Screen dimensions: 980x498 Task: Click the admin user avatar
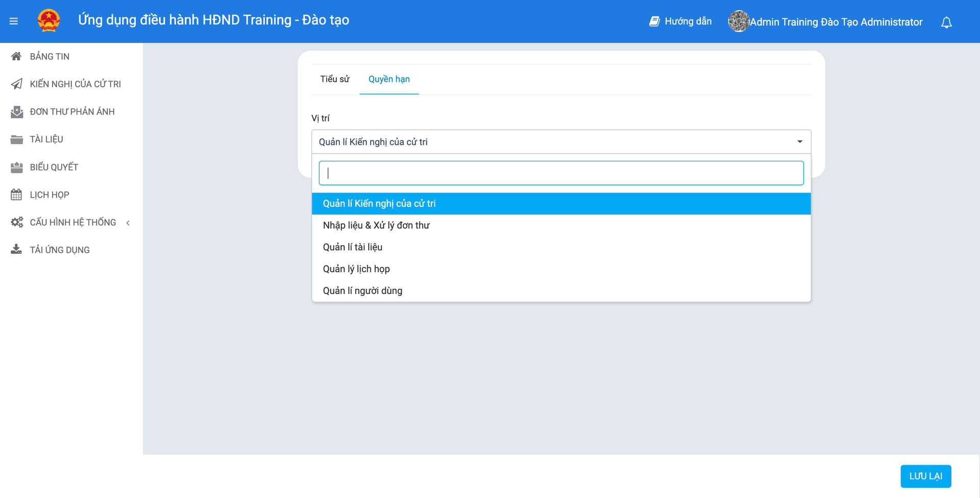coord(738,21)
